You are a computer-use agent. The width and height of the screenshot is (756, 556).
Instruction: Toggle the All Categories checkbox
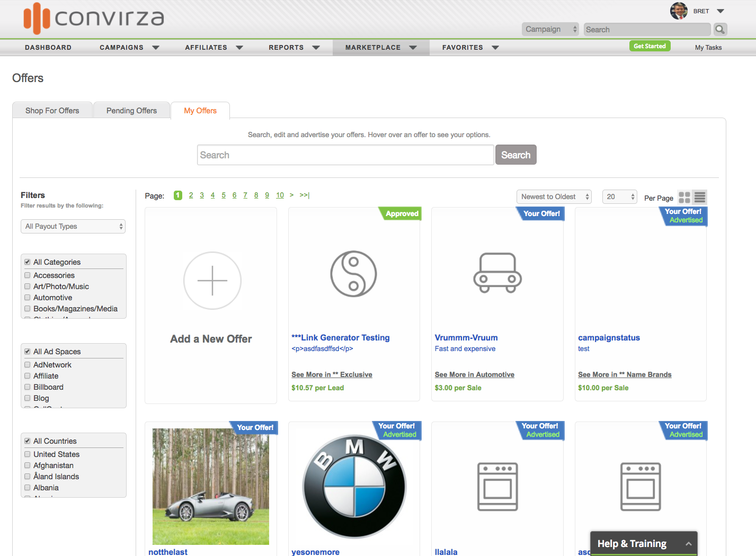28,262
